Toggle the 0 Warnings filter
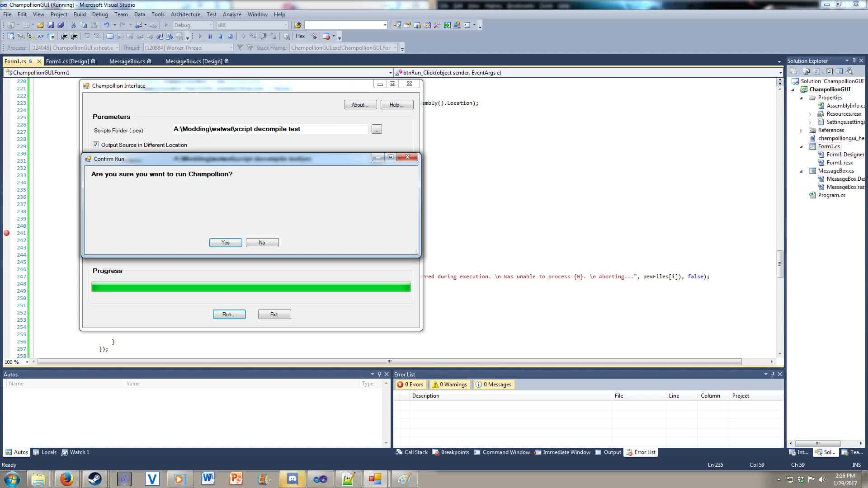Screen dimensions: 868x488 [450, 385]
